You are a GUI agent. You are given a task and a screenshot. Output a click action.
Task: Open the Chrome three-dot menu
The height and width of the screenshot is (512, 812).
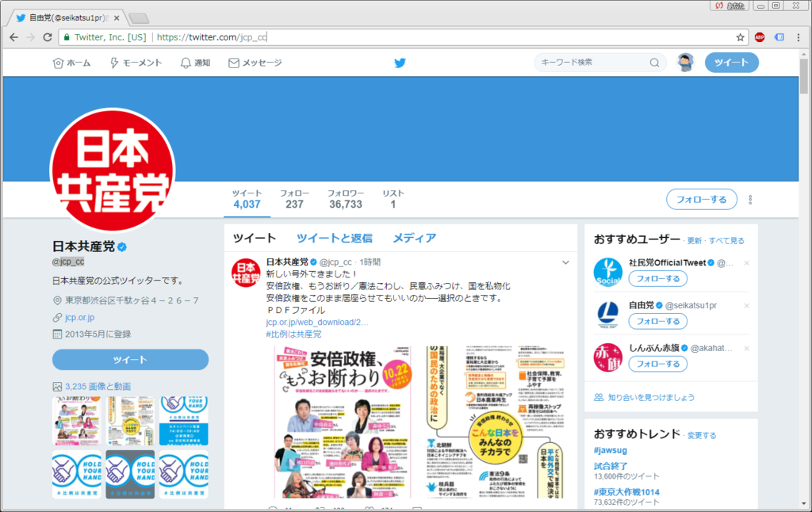pos(799,37)
